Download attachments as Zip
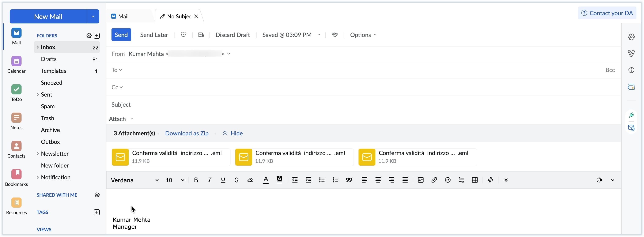 coord(187,133)
